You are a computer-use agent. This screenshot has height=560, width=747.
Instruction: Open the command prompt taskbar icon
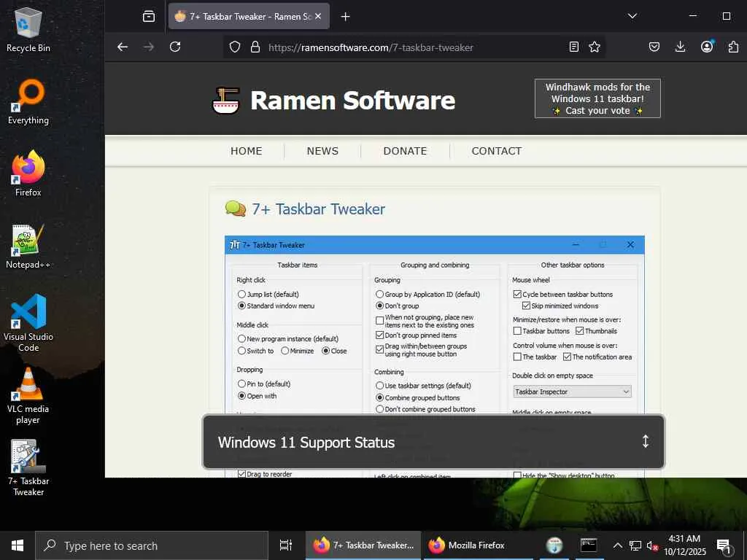click(589, 545)
